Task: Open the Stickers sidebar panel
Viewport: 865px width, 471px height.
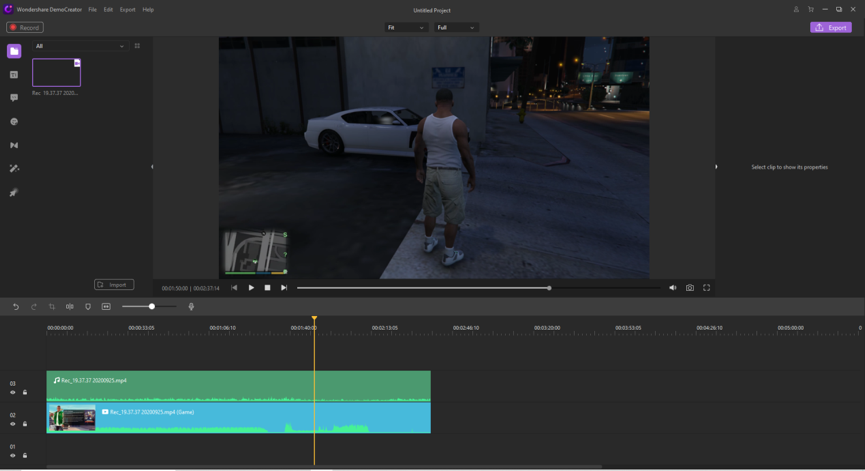Action: [14, 122]
